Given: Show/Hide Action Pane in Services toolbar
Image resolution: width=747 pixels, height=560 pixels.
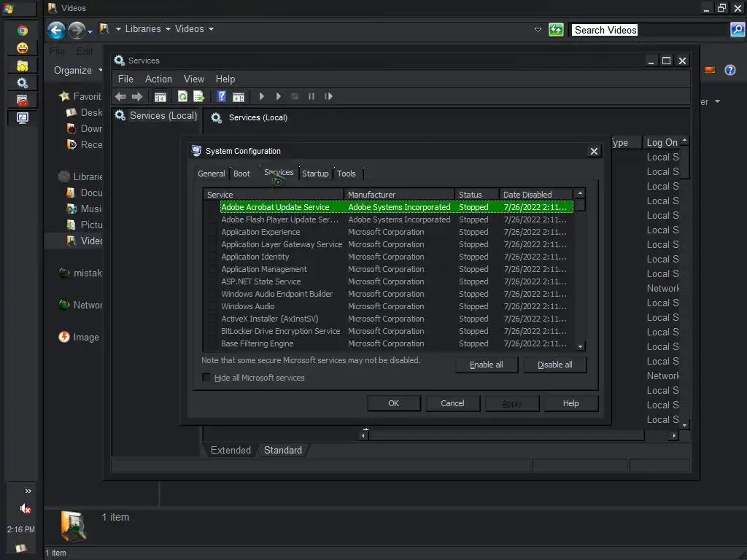Looking at the screenshot, I should [239, 97].
